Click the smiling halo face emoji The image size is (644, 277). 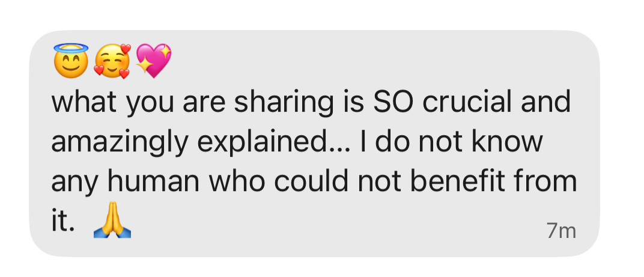pyautogui.click(x=71, y=61)
